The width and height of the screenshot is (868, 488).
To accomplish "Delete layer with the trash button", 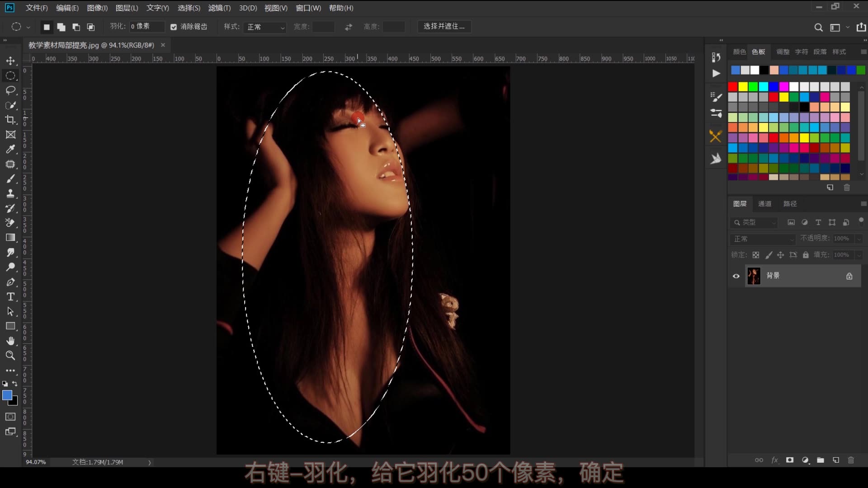I will click(x=851, y=460).
